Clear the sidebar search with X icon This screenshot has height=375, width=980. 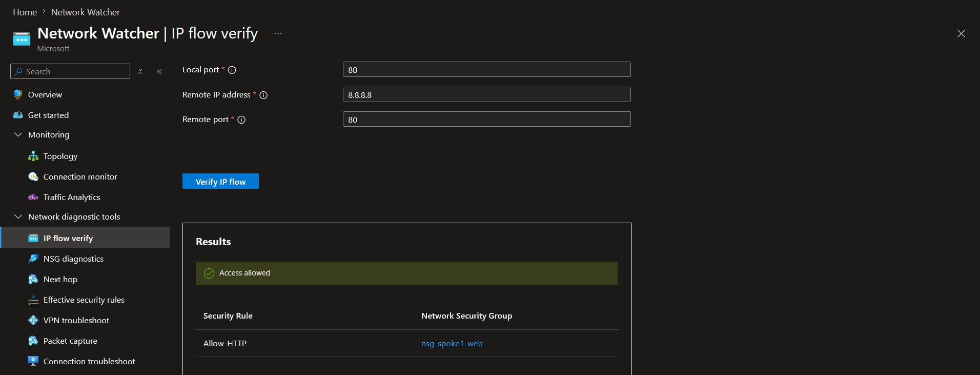140,71
